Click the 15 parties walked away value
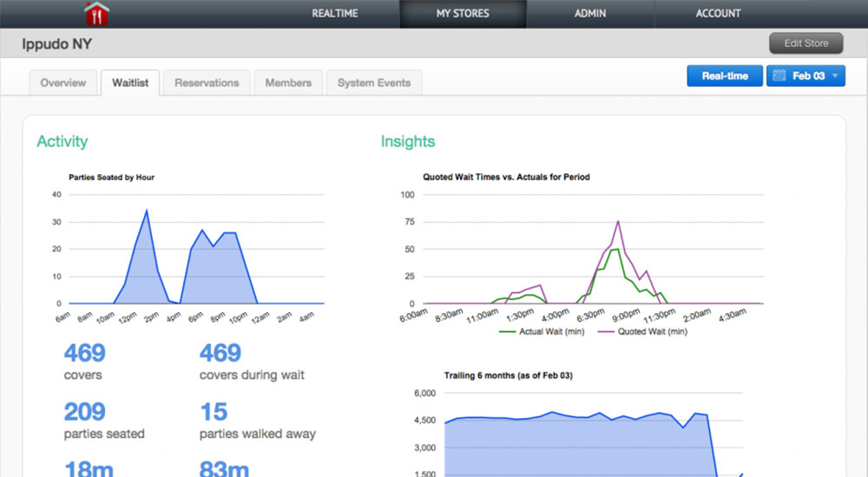This screenshot has width=868, height=477. 214,411
